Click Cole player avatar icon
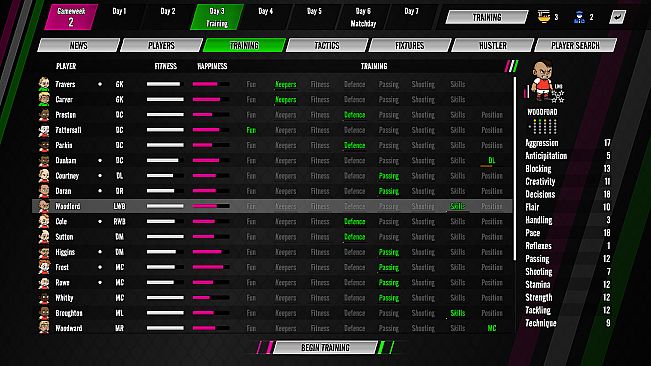Image resolution: width=651 pixels, height=366 pixels. (x=44, y=221)
